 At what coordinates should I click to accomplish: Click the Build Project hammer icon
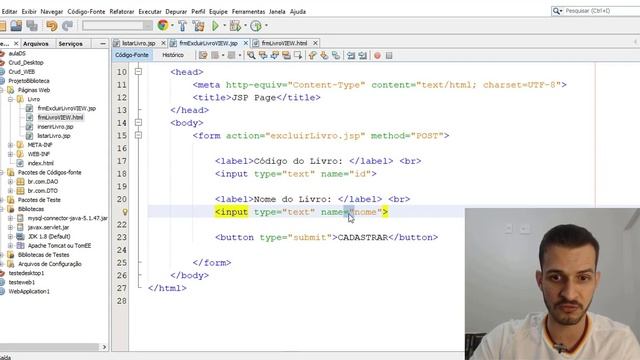pos(182,26)
